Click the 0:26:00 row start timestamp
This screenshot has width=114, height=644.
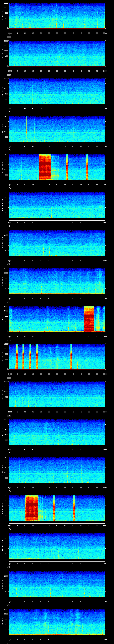click(x=9, y=184)
